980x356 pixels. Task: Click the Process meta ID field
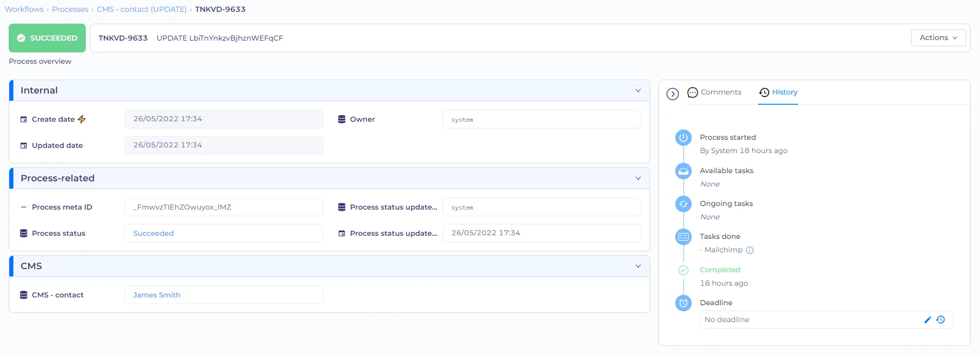pyautogui.click(x=224, y=207)
